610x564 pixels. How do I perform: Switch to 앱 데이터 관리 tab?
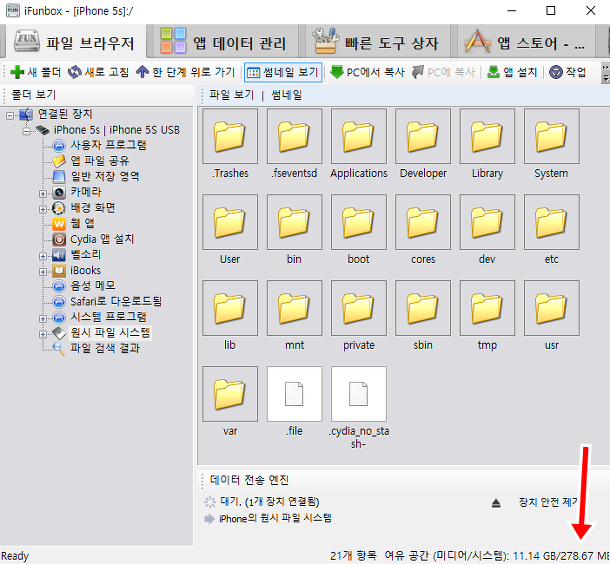click(224, 42)
